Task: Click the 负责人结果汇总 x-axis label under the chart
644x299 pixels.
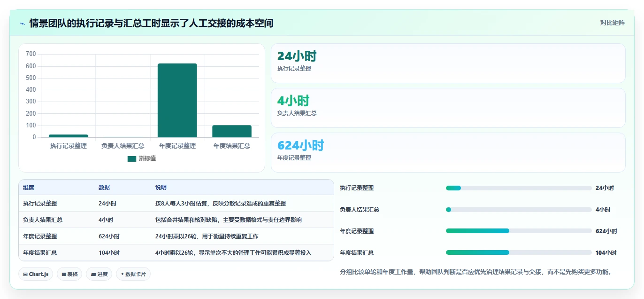Action: click(x=123, y=146)
